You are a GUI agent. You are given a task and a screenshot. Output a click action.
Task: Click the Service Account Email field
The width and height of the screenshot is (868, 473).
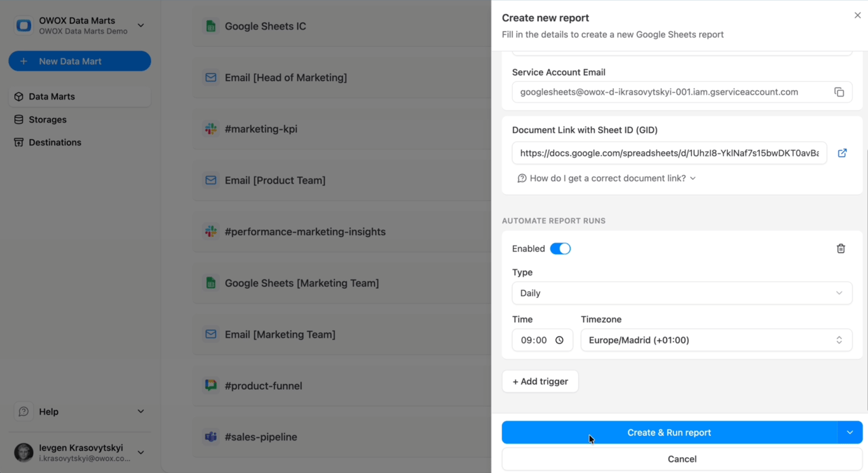point(682,92)
